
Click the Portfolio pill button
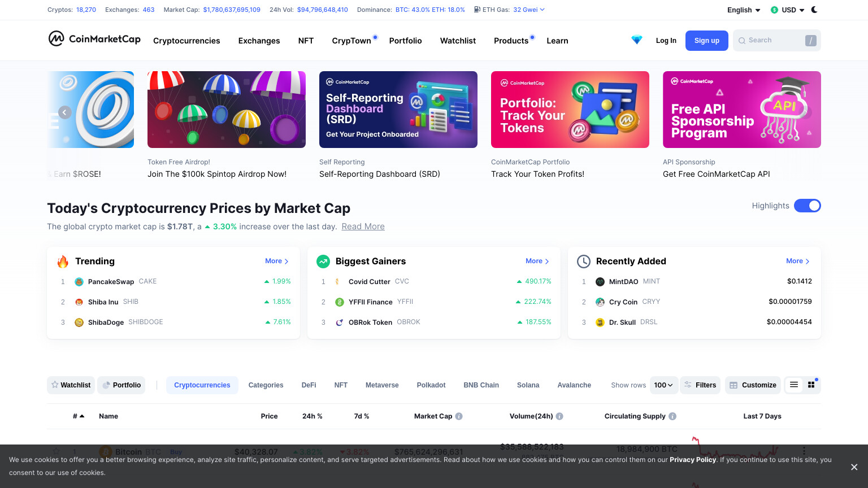click(121, 385)
